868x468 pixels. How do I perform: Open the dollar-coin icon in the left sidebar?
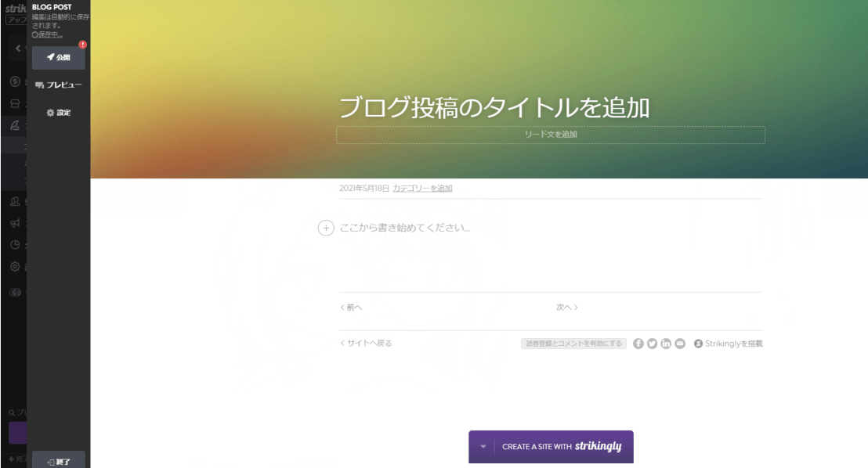(14, 81)
